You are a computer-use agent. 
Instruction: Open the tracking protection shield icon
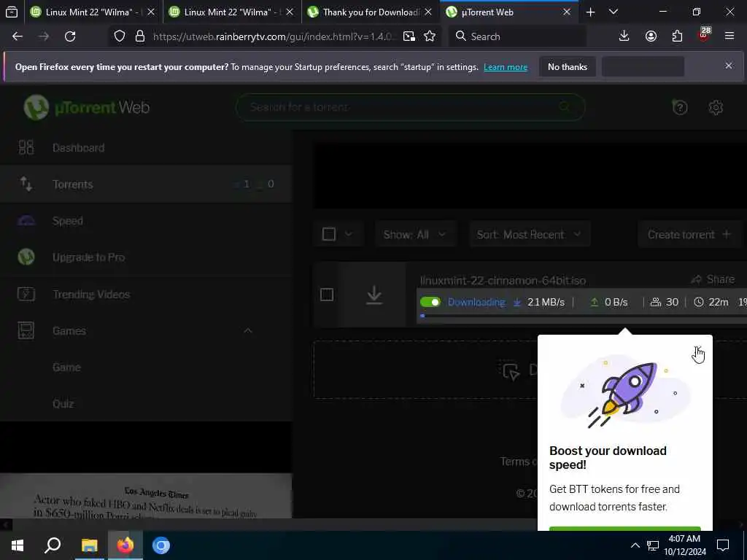click(120, 36)
